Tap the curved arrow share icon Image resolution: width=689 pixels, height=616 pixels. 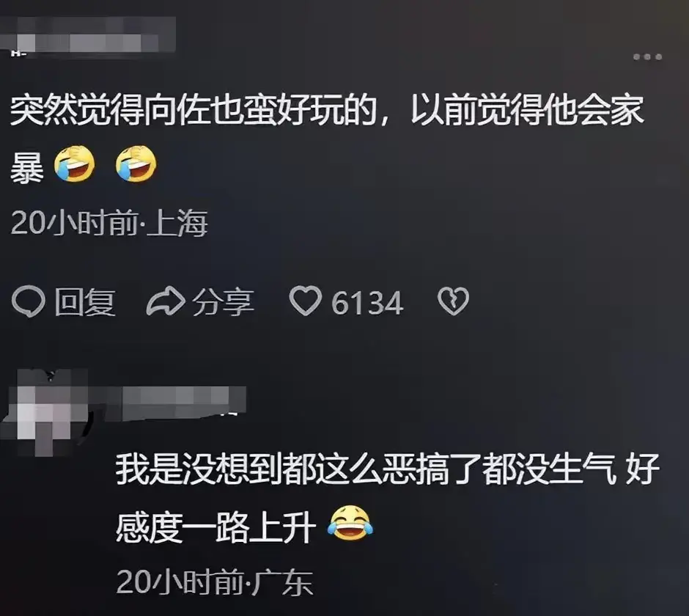(165, 301)
